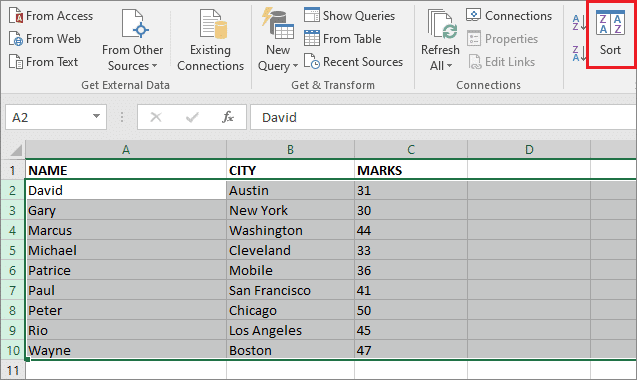Select column A header
The image size is (637, 380).
pyautogui.click(x=126, y=150)
